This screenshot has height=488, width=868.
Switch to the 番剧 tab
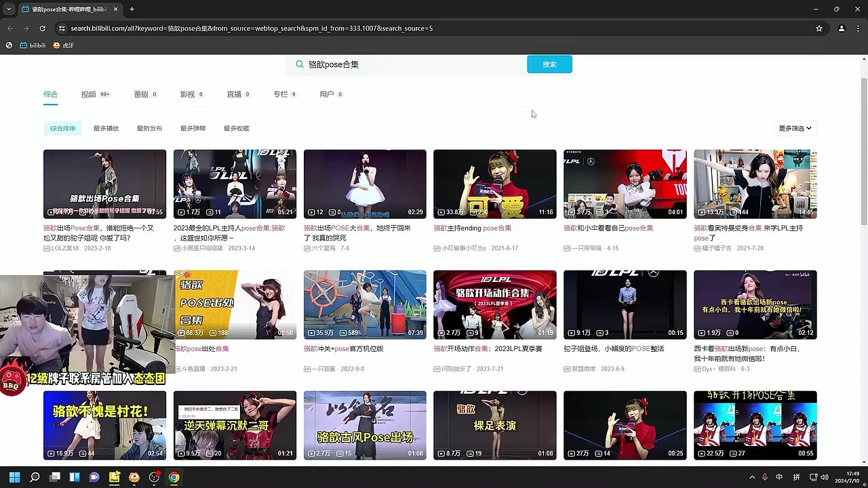(145, 94)
